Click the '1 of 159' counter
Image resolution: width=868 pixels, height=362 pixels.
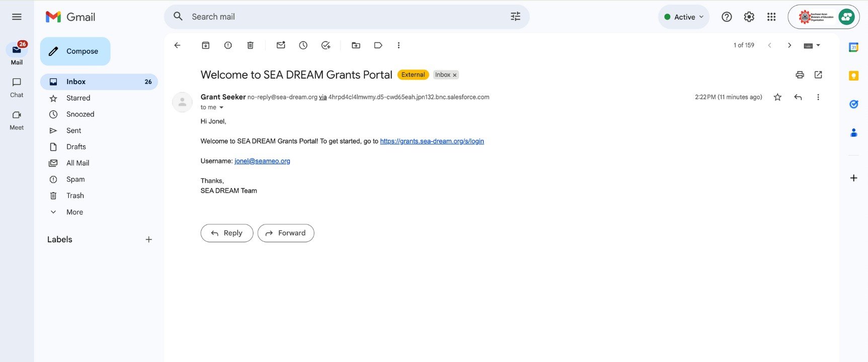coord(744,45)
